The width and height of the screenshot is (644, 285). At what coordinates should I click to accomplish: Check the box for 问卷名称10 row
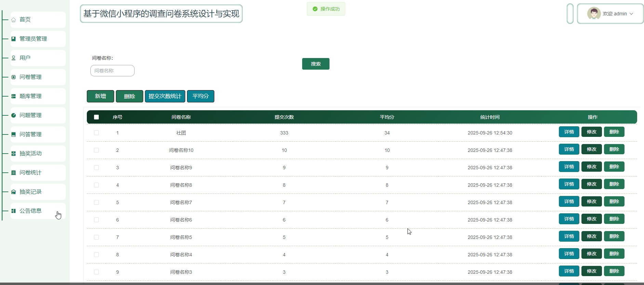click(96, 150)
